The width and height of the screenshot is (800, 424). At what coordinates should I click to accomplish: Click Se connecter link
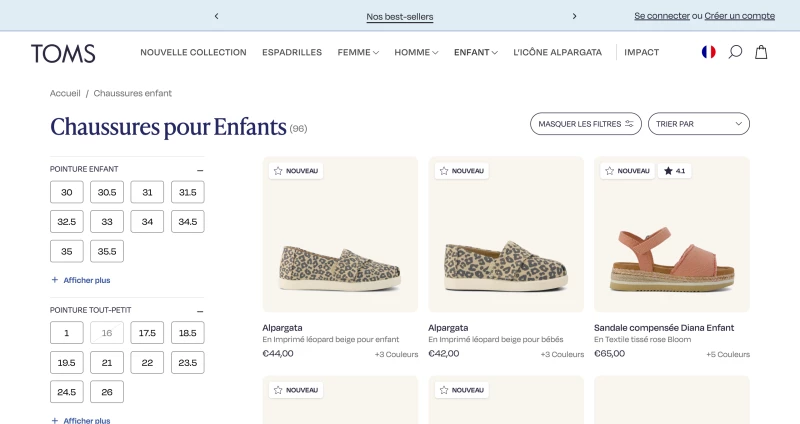pos(662,16)
